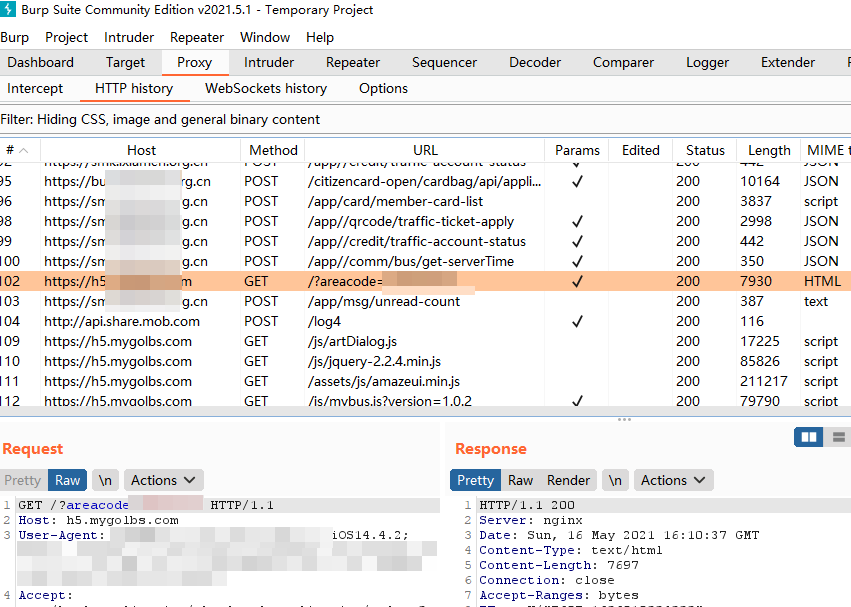Open the Request Actions dropdown
Viewport: 851px width, 607px height.
(163, 480)
